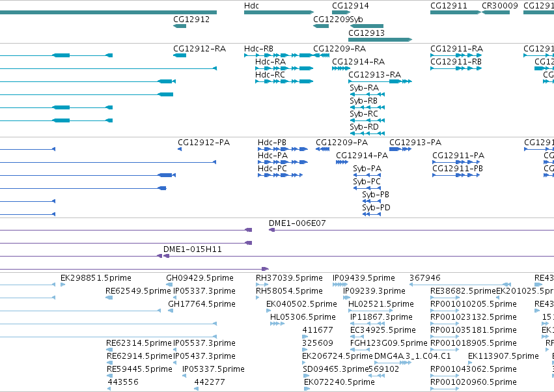The width and height of the screenshot is (554, 392).
Task: Click the RP001010205.5prime EST label
Action: 473,304
